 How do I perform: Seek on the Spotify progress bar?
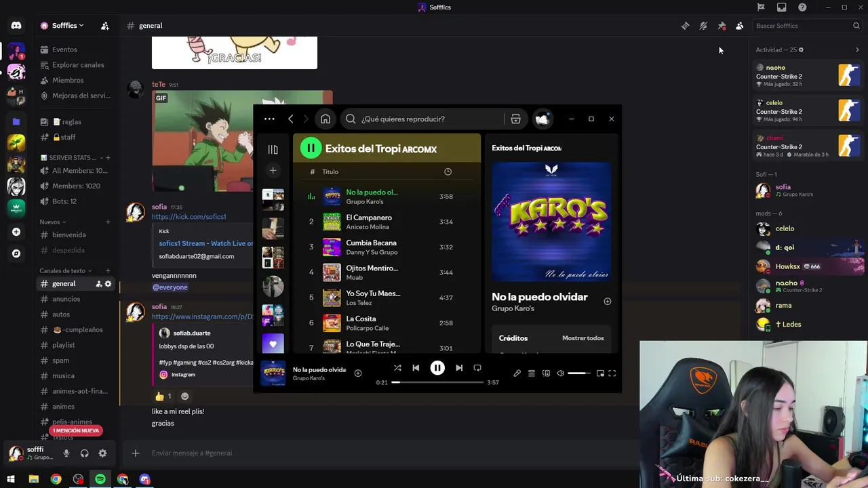(x=437, y=382)
